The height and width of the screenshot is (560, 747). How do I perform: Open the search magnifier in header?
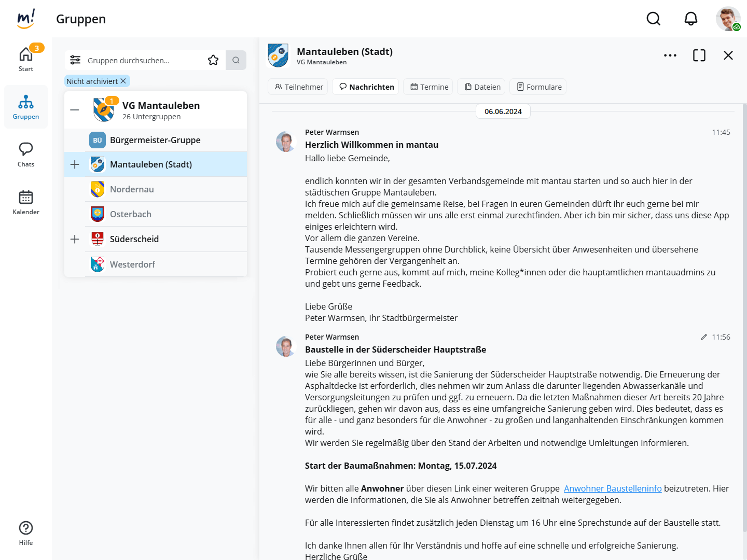point(653,19)
